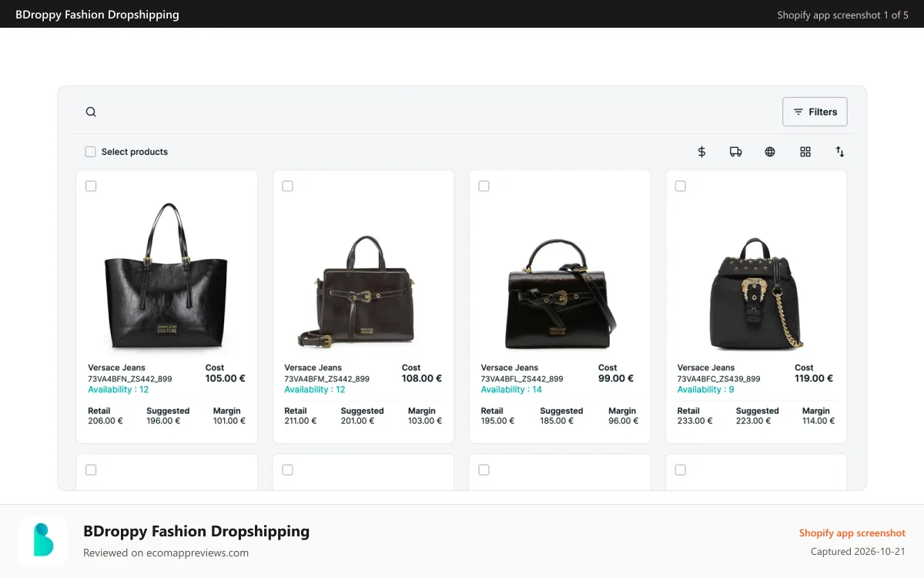Open the studded chain bag image
Viewport: 924px width, 578px height.
point(756,294)
